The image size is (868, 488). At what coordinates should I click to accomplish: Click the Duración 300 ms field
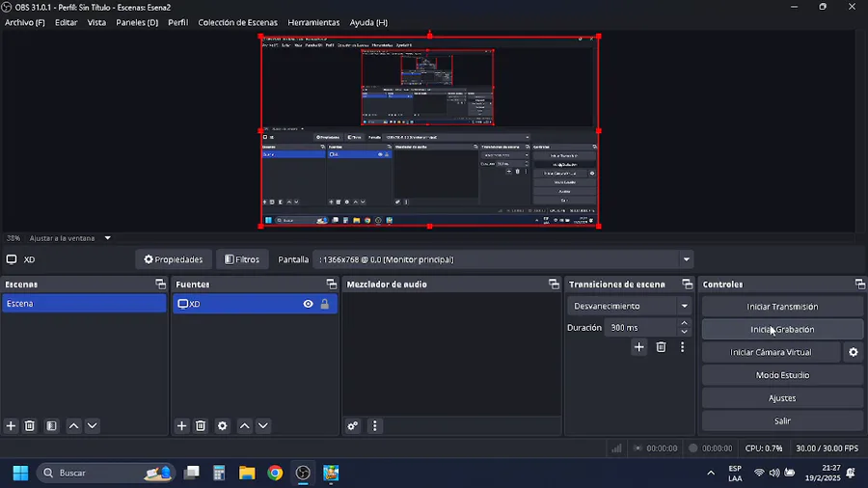coord(641,328)
